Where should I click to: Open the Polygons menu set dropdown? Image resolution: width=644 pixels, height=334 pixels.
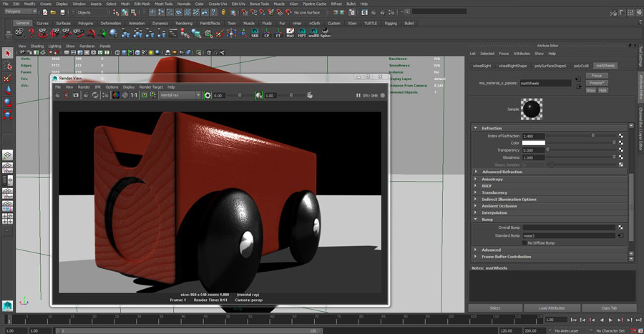tap(21, 11)
